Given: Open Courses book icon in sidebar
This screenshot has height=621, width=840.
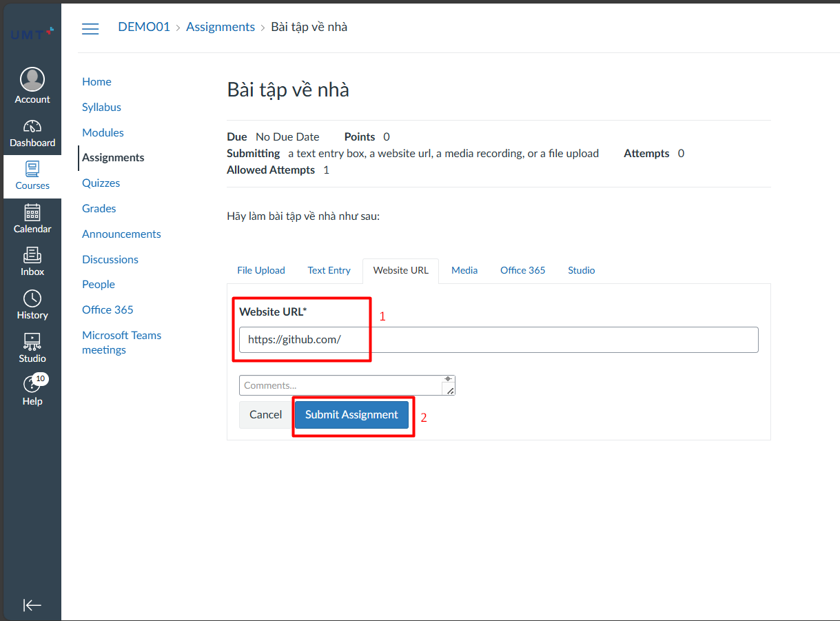Looking at the screenshot, I should [32, 169].
